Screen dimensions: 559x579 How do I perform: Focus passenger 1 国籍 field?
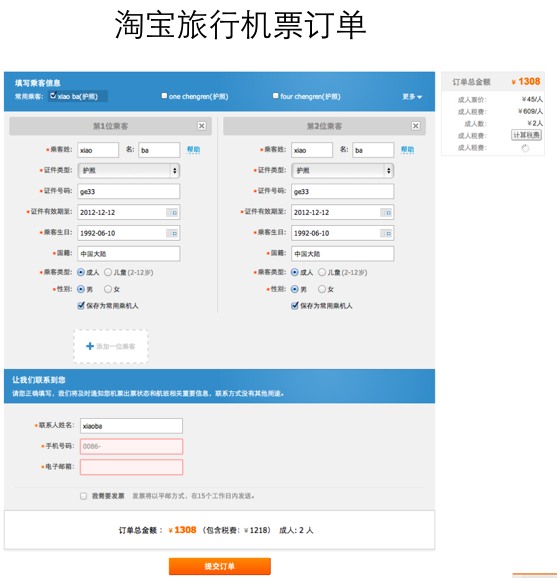(x=128, y=254)
